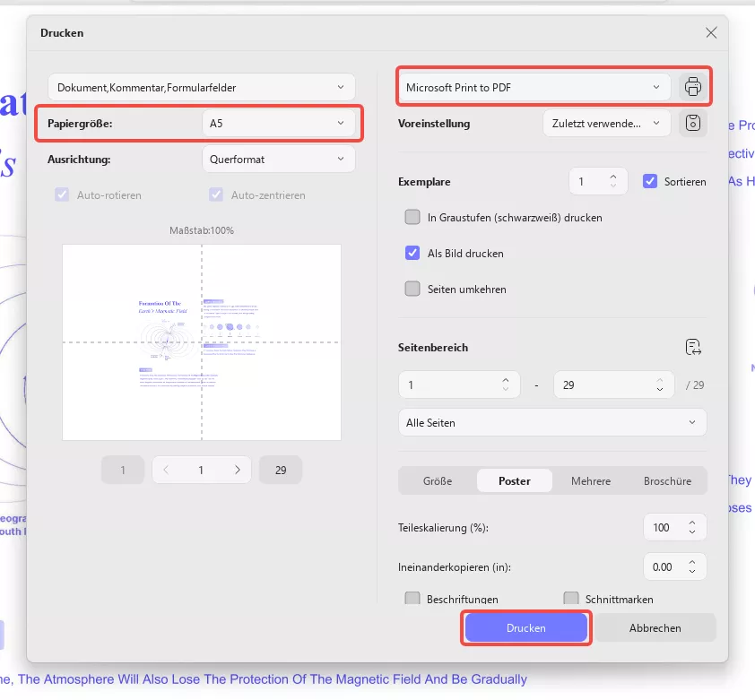Screen dimensions: 755x700
Task: Click the save preset icon
Action: [x=692, y=124]
